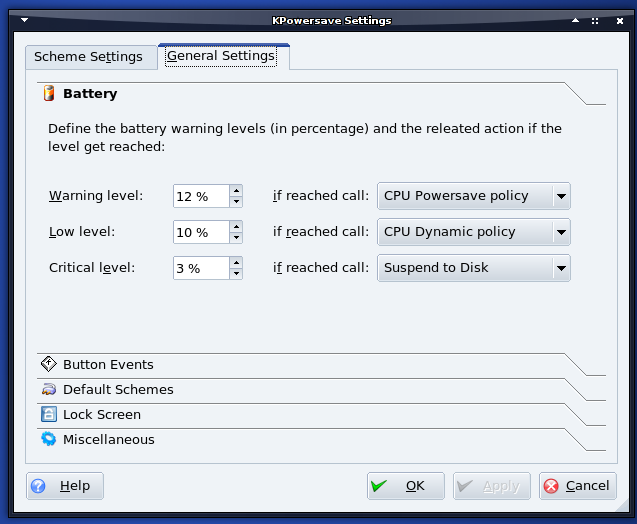
Task: Decrease the Critical level percentage
Action: [236, 273]
